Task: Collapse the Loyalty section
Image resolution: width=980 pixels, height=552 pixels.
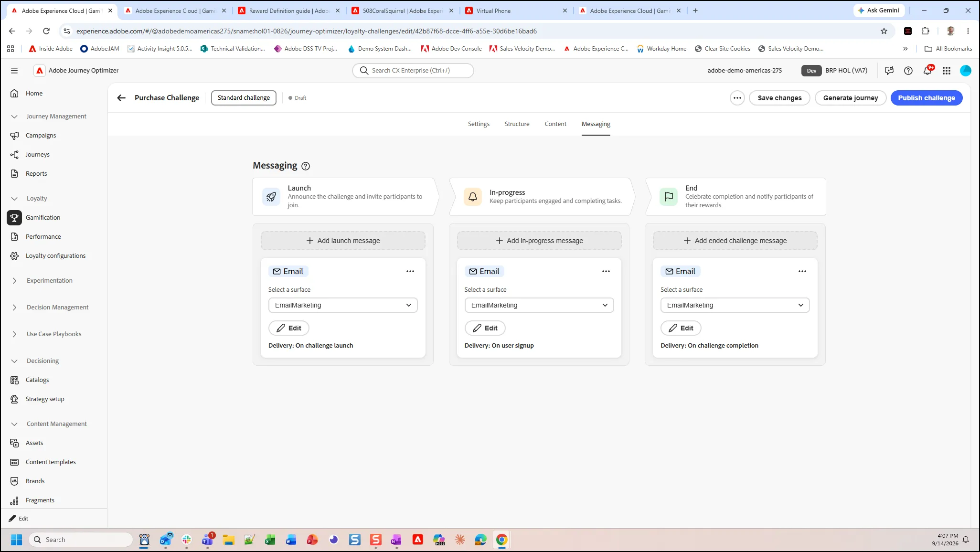Action: [x=14, y=199]
